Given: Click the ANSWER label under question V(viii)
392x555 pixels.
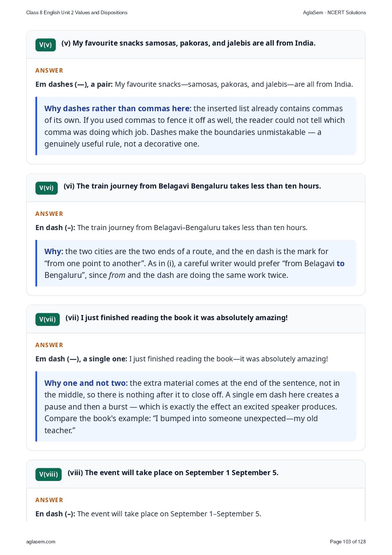Looking at the screenshot, I should coord(49,500).
